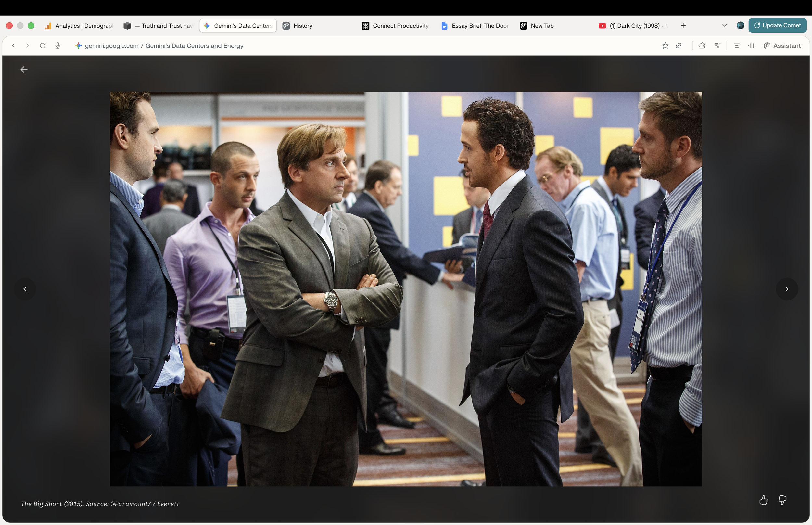Open the Comet Assistant panel
812x525 pixels.
(x=782, y=46)
